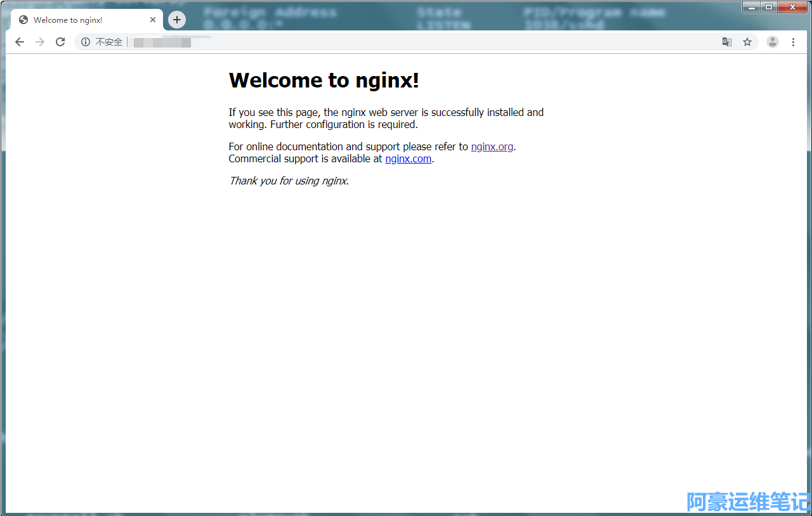Select the 'Welcome to nginx!' tab

(76, 20)
